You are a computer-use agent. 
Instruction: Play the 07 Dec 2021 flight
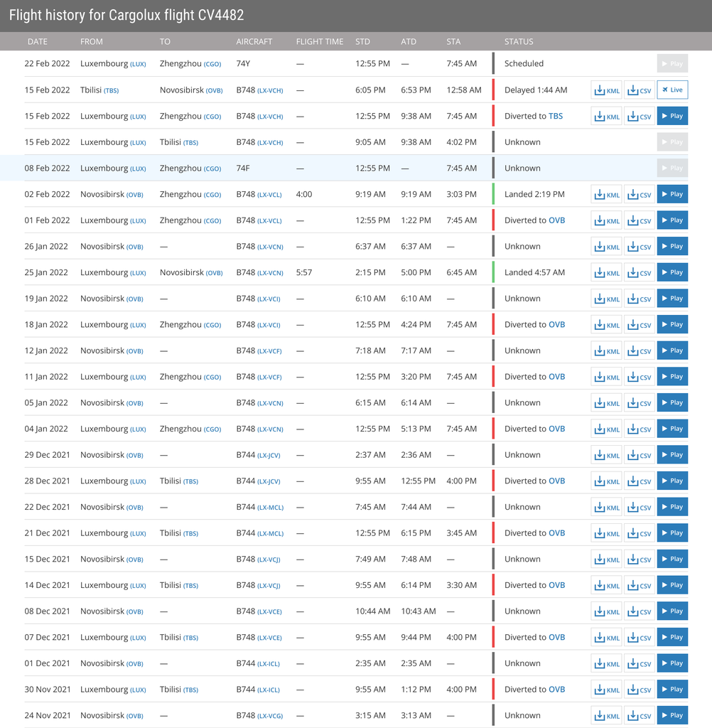pos(672,637)
